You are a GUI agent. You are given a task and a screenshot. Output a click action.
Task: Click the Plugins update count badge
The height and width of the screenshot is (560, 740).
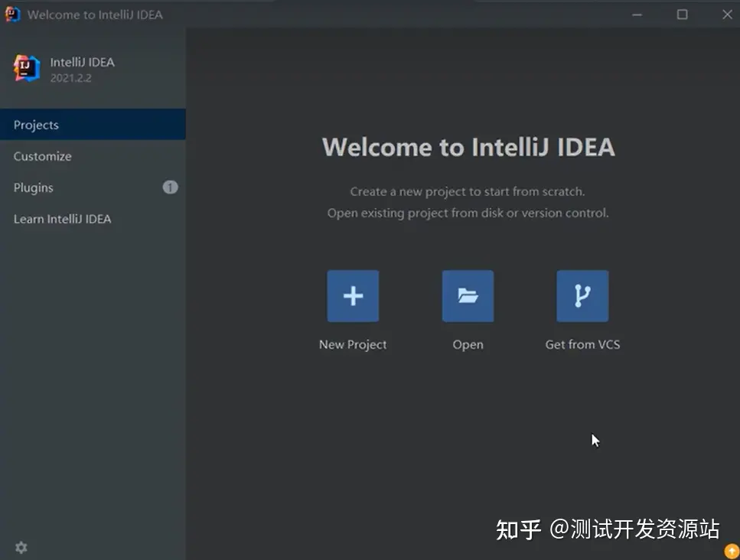tap(171, 187)
